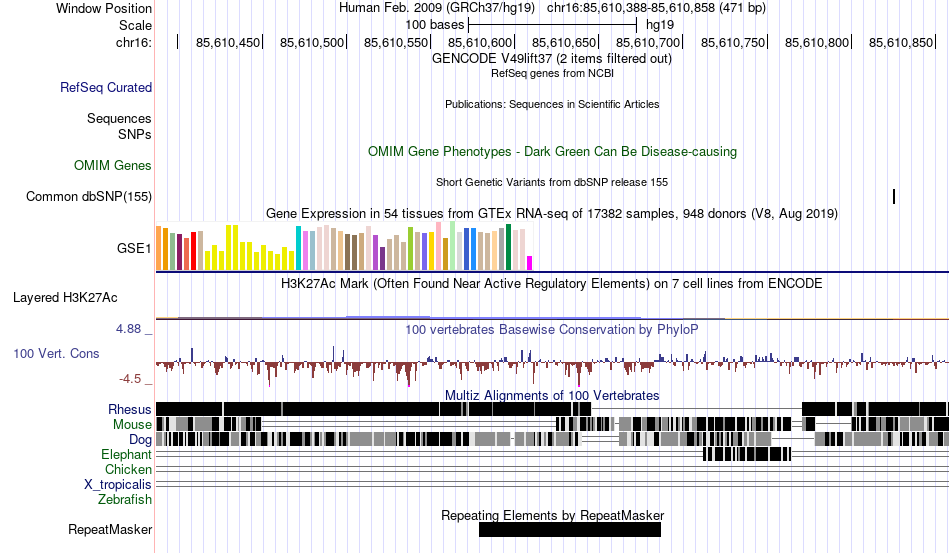
Task: Click the dark green bar in GSE1 chart
Action: (x=508, y=247)
